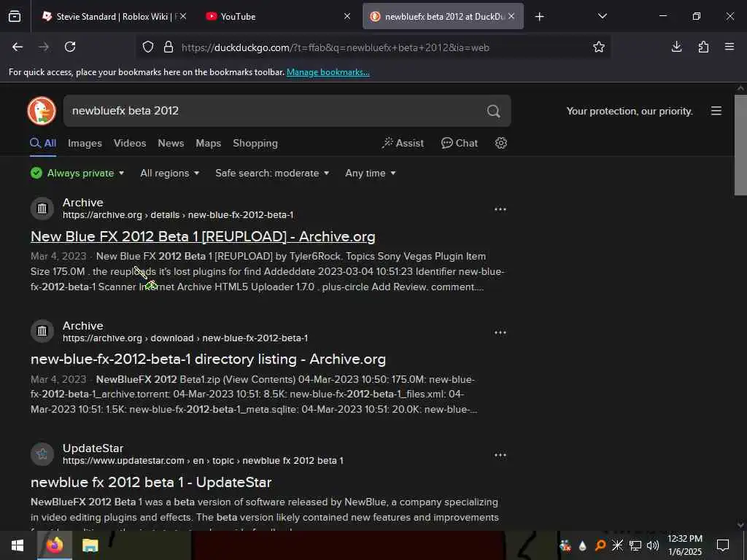Switch to News results
The width and height of the screenshot is (747, 560).
[171, 144]
